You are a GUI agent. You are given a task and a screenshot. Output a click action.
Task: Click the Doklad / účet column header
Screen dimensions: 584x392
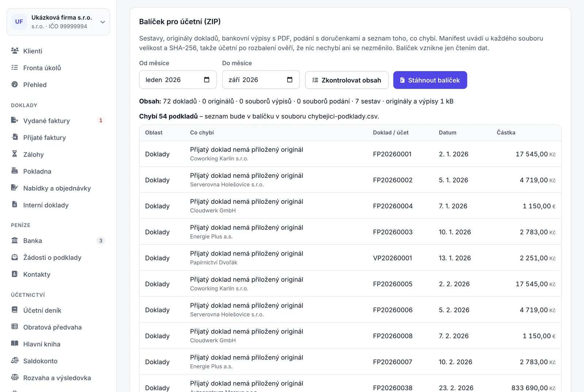pos(391,133)
